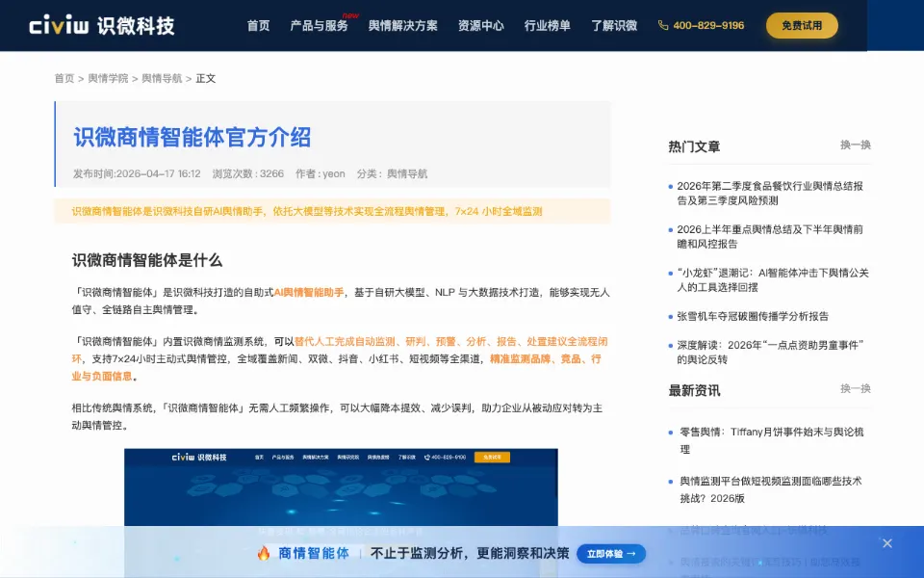Open the "小龙虾"退潮记 article
Screen dimensions: 924x578
click(773, 280)
